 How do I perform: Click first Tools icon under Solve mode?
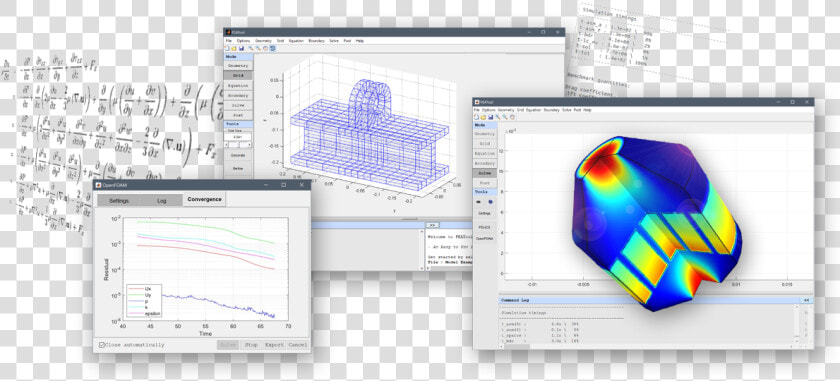(478, 202)
